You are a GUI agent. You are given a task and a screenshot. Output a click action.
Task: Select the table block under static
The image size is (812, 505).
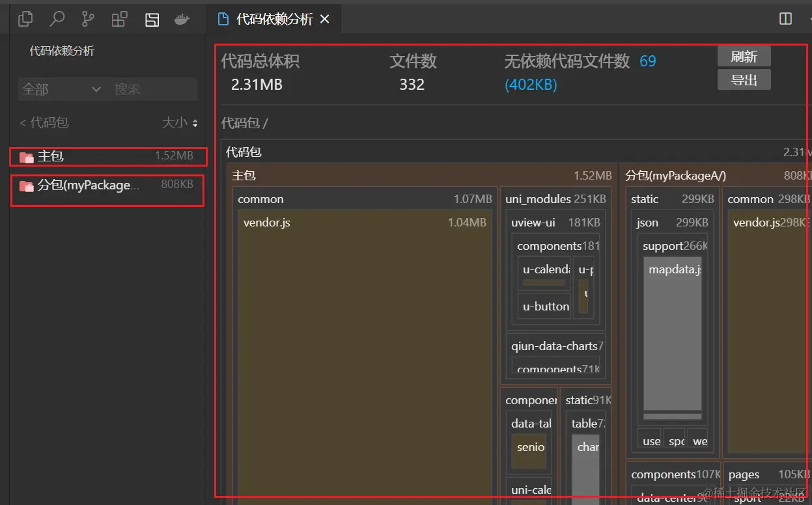point(586,424)
